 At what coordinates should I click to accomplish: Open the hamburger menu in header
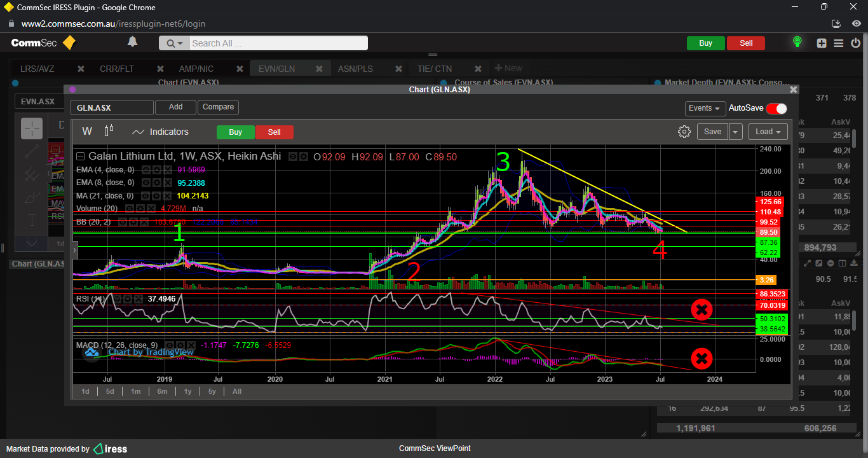tap(838, 43)
